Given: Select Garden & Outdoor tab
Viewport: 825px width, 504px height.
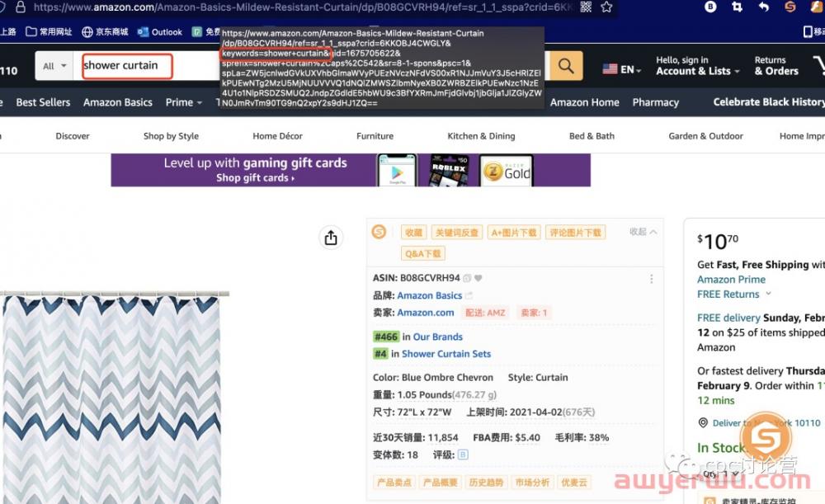Looking at the screenshot, I should (705, 136).
